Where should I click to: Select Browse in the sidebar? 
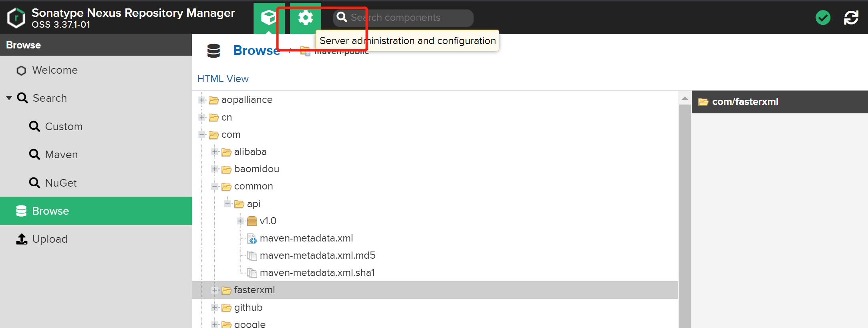click(x=96, y=211)
